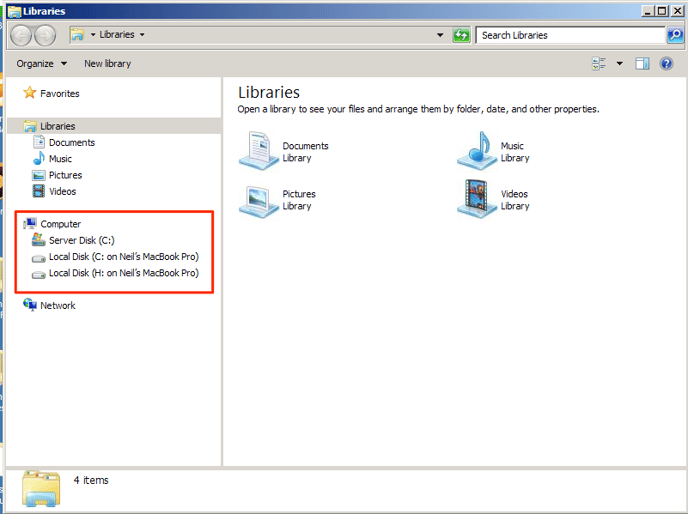
Task: Expand the view options dropdown arrow
Action: click(619, 64)
